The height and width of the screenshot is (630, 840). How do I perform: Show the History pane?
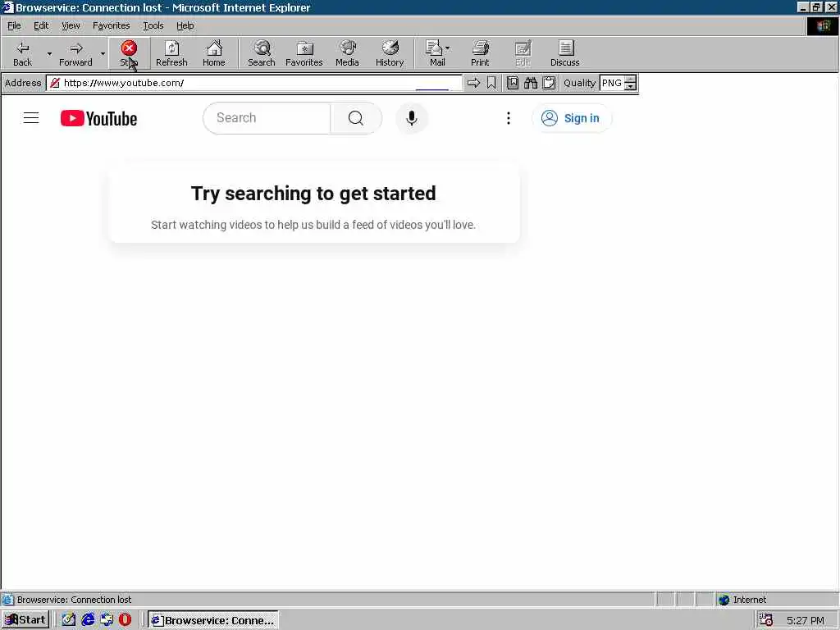[390, 53]
